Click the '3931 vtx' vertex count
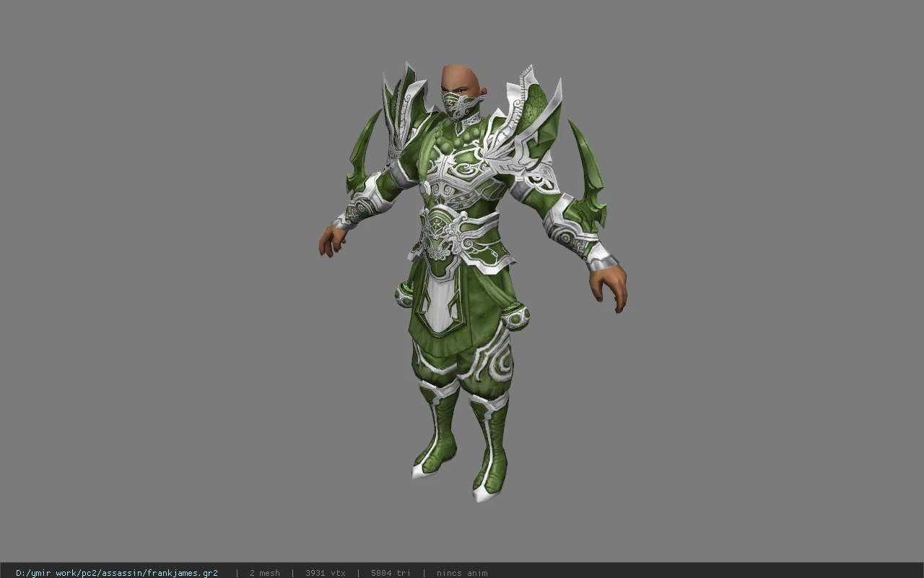This screenshot has height=578, width=924. [325, 573]
